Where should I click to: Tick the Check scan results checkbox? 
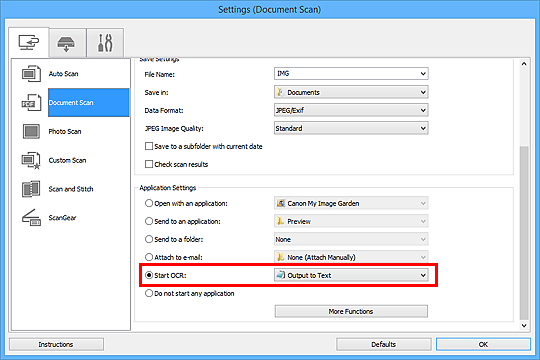[x=149, y=164]
